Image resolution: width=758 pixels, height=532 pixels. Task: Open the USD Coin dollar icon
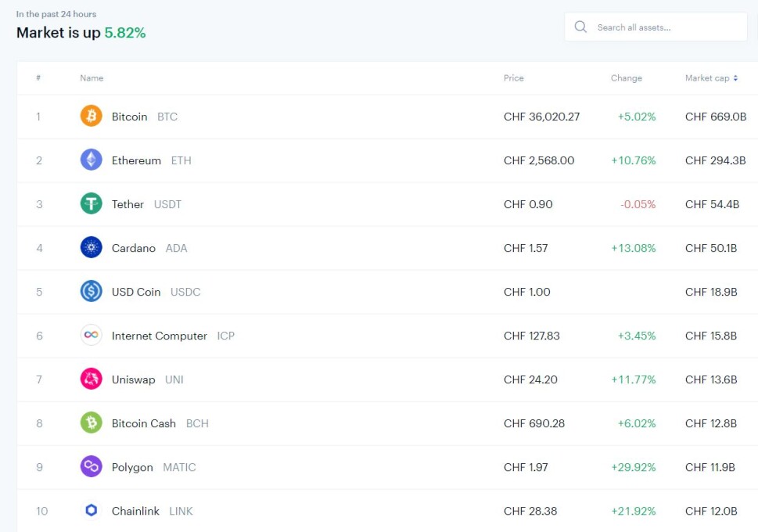click(91, 291)
